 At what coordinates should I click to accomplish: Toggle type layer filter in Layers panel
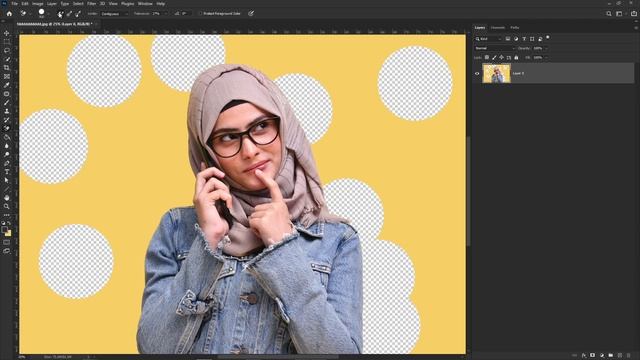coord(524,39)
